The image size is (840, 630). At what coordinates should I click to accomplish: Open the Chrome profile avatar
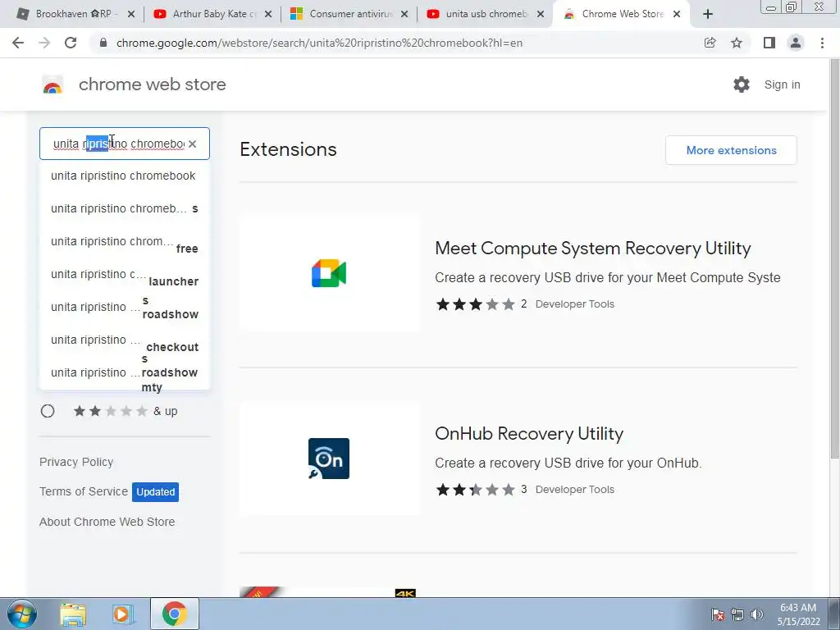(x=796, y=43)
